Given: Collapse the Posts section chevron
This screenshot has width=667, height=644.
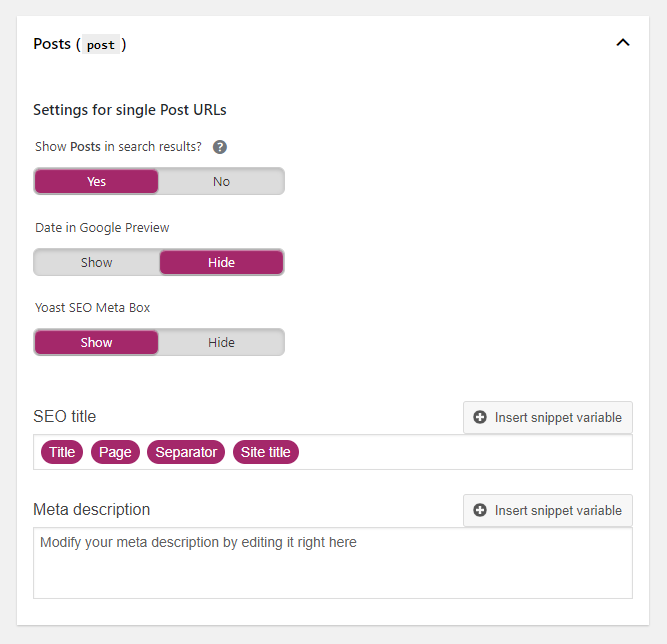Looking at the screenshot, I should coord(623,43).
